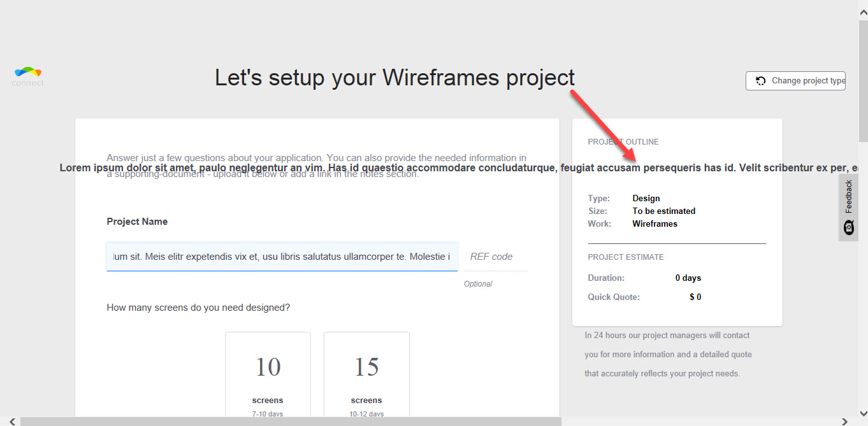Click the "Quick Quote:" label
868x426 pixels.
614,297
